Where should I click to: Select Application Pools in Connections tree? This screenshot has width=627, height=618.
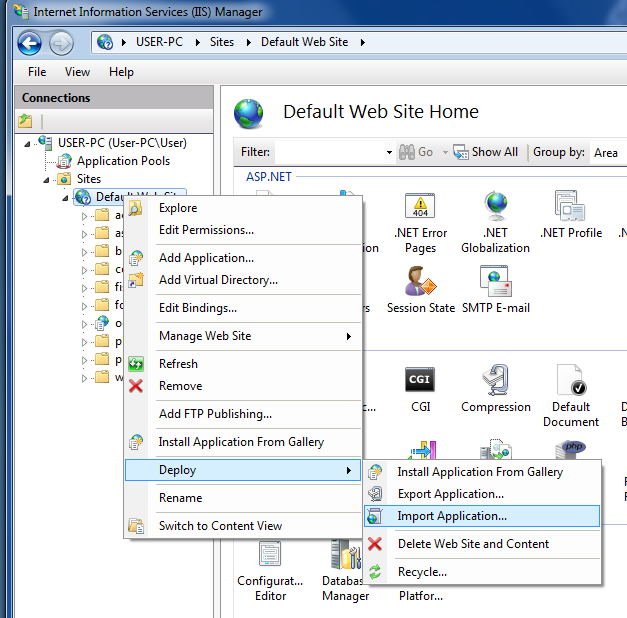(x=123, y=161)
